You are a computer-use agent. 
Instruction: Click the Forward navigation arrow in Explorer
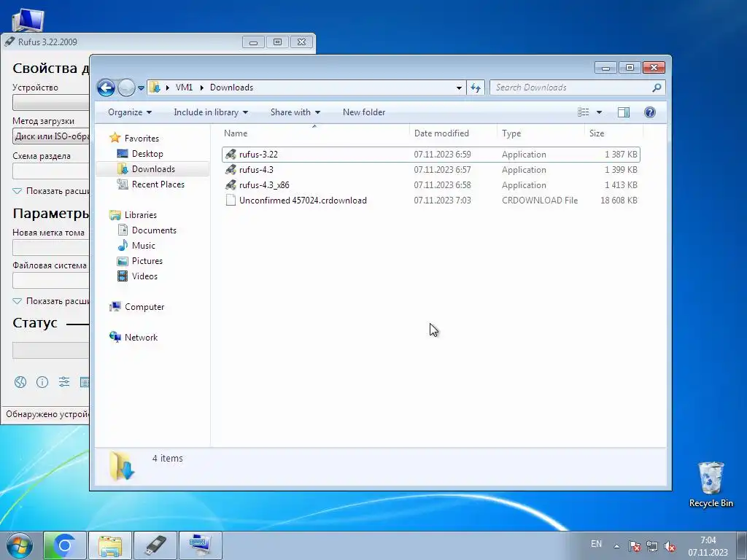pyautogui.click(x=126, y=87)
